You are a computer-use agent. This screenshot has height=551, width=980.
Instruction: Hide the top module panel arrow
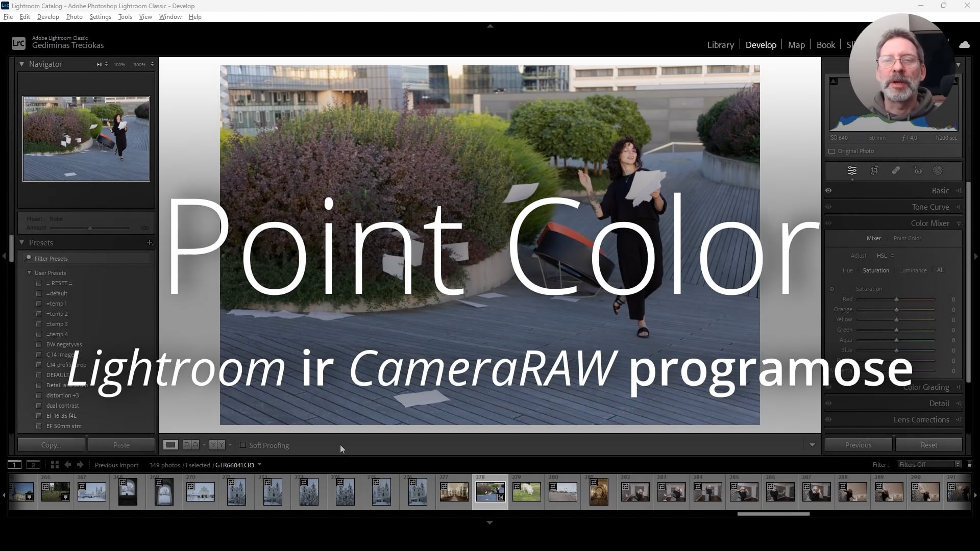(x=490, y=26)
